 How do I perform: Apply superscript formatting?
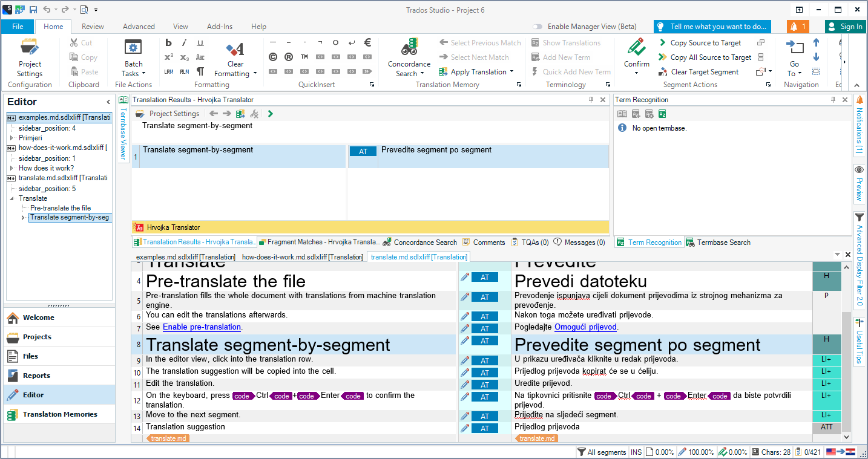click(x=169, y=57)
